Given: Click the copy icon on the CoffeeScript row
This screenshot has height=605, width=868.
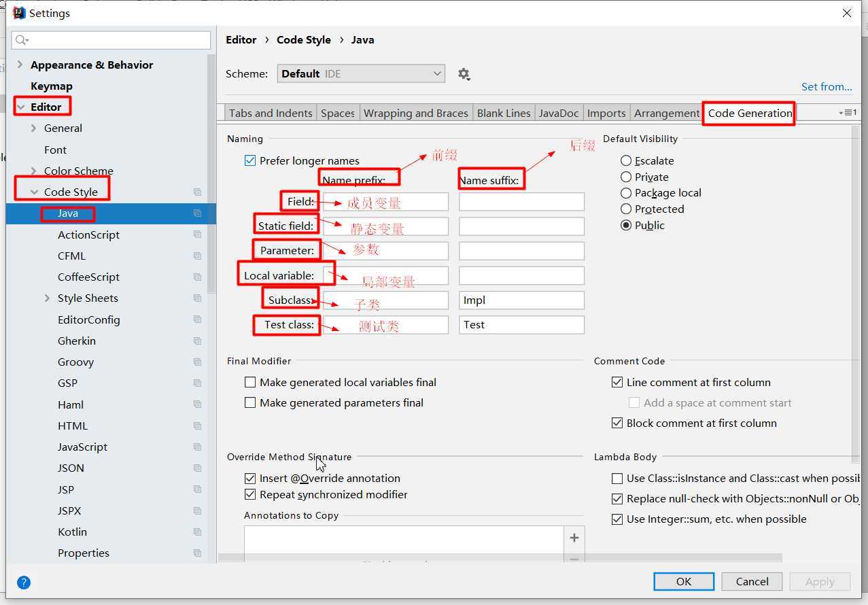Looking at the screenshot, I should (x=197, y=277).
